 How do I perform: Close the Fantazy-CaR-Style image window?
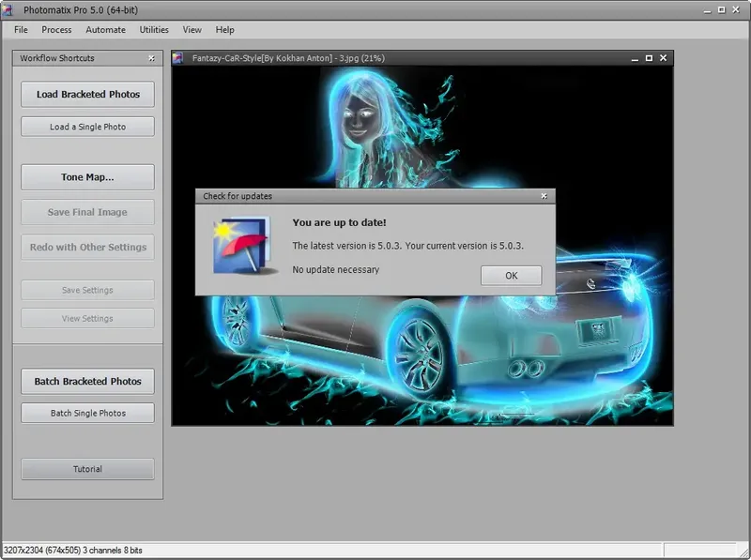[x=663, y=58]
